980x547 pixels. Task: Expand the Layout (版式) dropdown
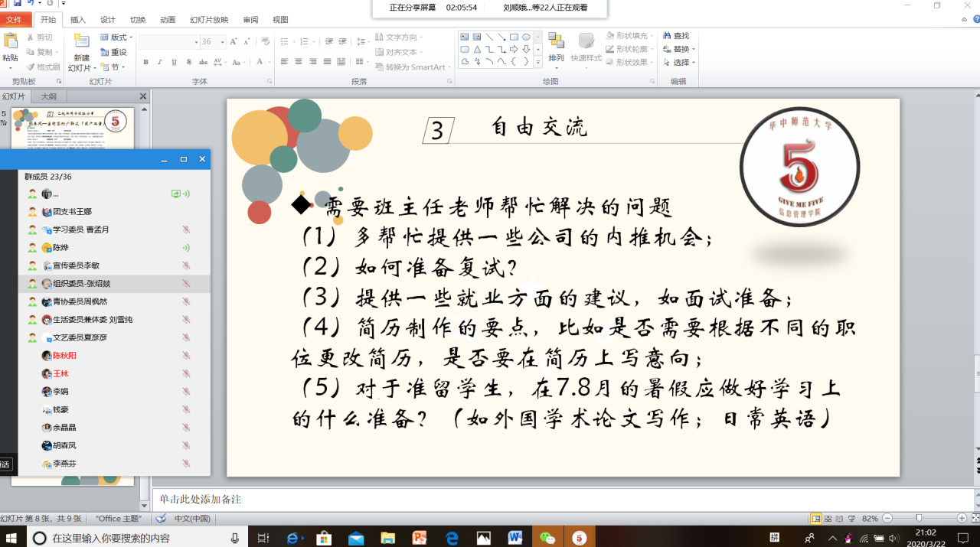(131, 37)
